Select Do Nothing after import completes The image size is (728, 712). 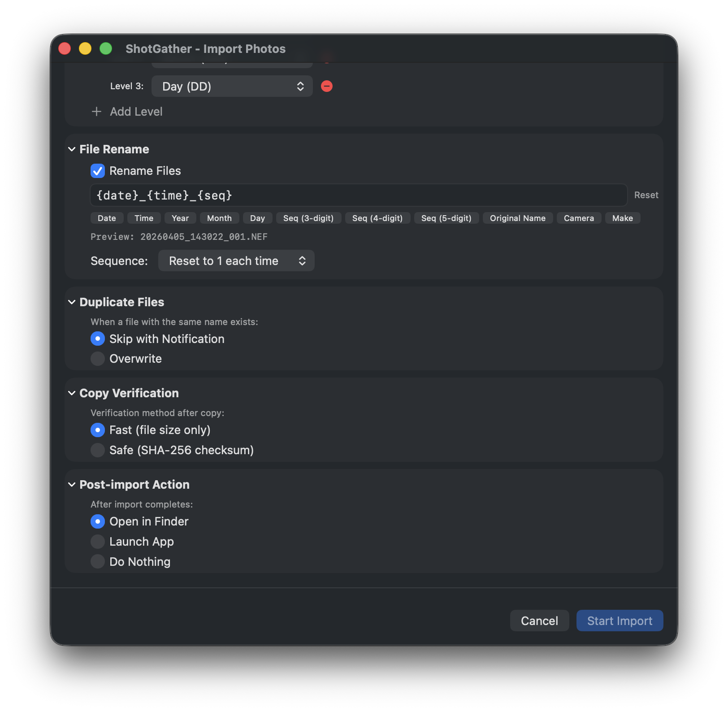(97, 561)
